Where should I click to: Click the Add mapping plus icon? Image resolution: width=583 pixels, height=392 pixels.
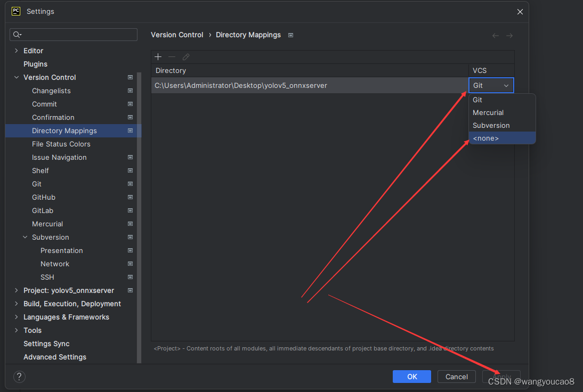[158, 56]
